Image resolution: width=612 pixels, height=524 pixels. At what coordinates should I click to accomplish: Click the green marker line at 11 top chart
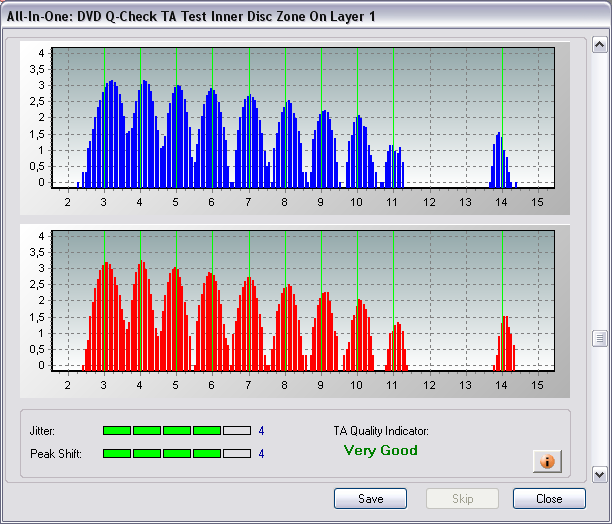pyautogui.click(x=393, y=118)
